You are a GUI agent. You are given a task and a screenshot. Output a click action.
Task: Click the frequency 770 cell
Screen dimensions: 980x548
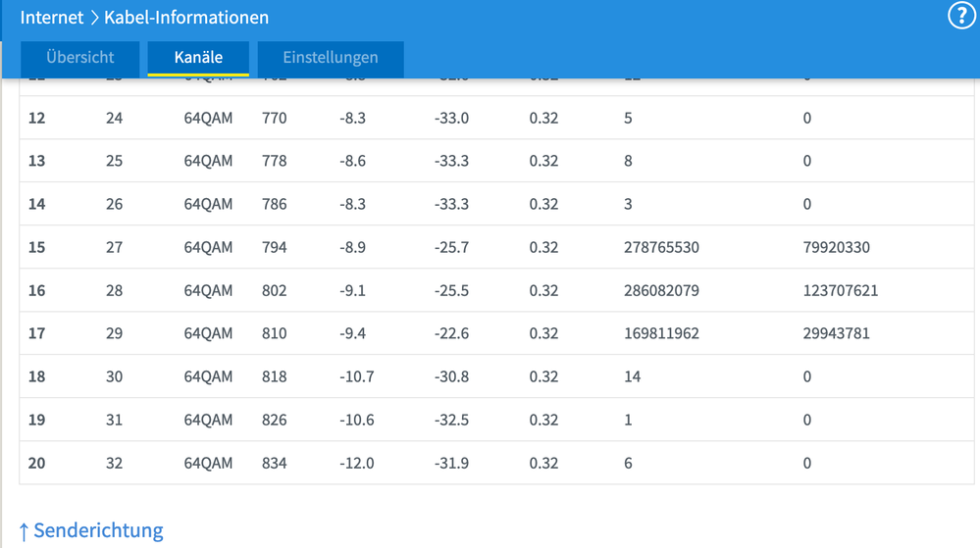tap(275, 118)
